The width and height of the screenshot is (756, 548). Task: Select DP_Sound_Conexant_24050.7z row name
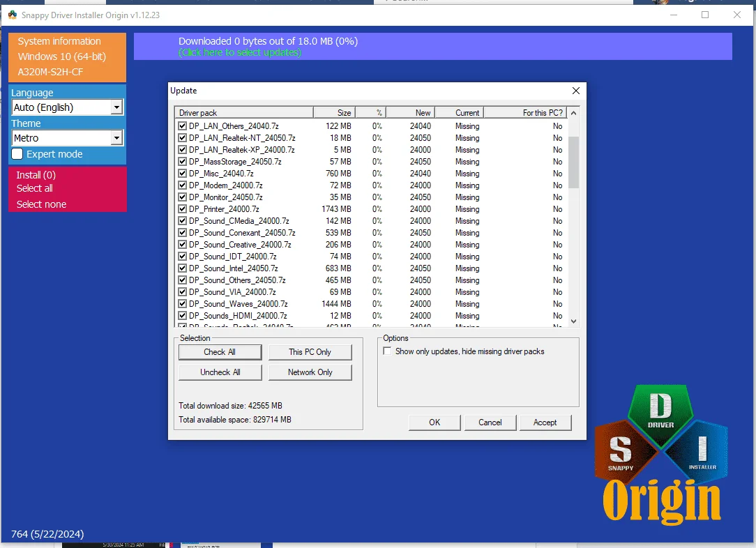pyautogui.click(x=242, y=233)
